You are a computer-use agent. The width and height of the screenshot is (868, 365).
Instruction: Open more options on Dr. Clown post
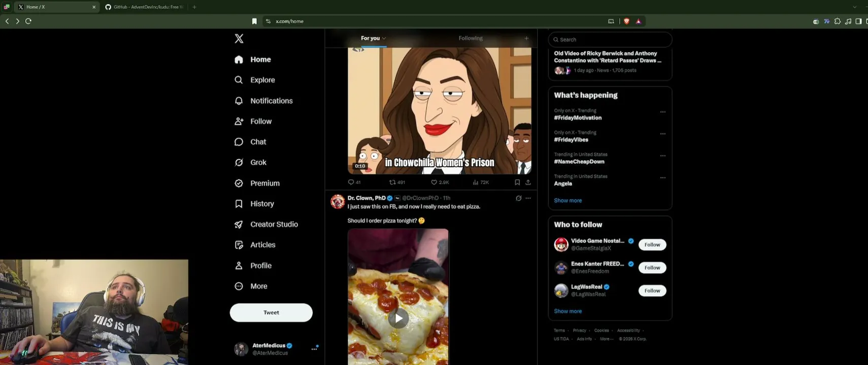(x=528, y=198)
